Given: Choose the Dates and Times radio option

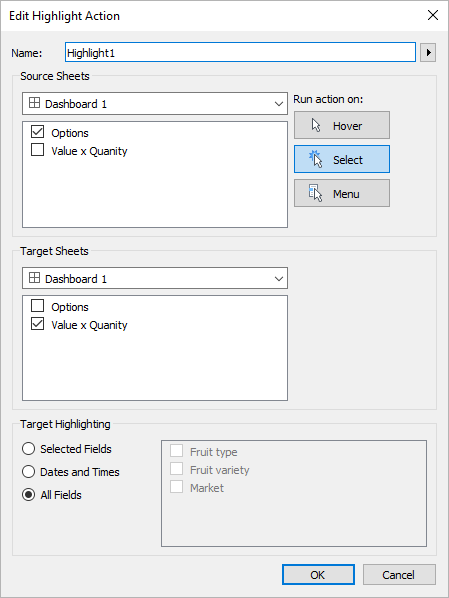Looking at the screenshot, I should 29,471.
